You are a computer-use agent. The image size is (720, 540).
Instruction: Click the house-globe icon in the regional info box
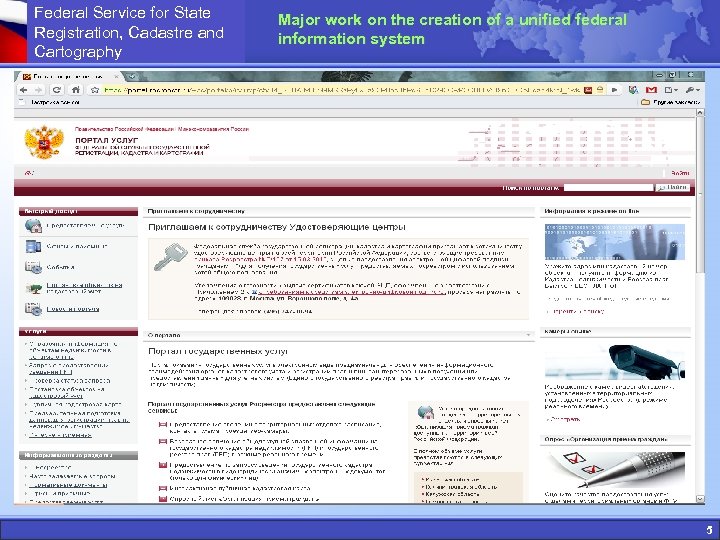point(426,412)
